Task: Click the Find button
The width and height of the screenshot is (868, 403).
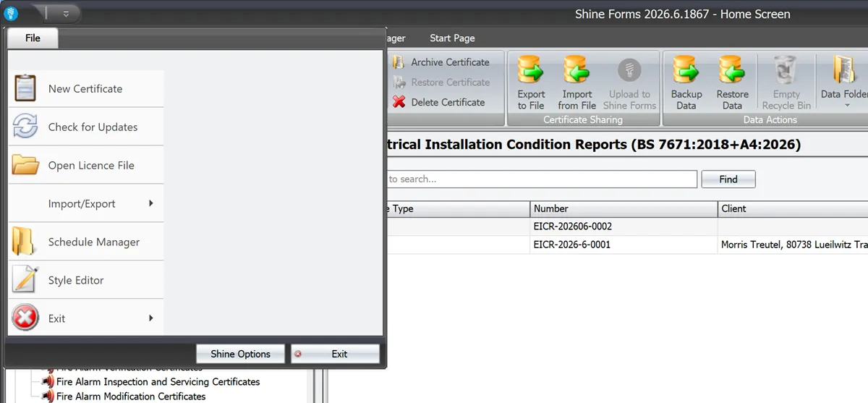Action: [728, 179]
